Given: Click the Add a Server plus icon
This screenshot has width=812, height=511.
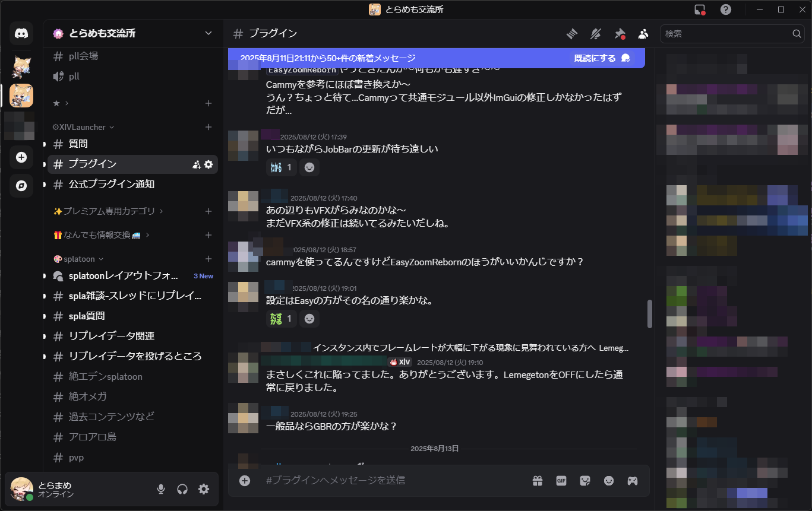Looking at the screenshot, I should pos(21,157).
